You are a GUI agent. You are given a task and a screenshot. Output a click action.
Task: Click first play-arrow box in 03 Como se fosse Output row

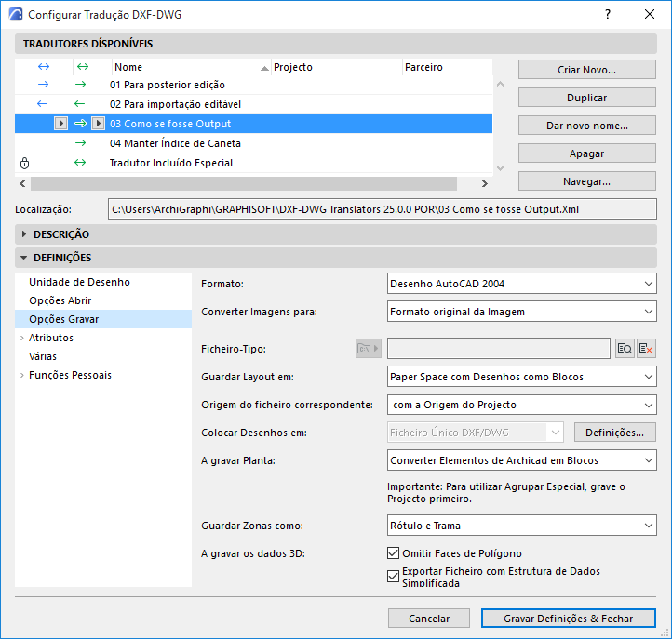coord(60,124)
